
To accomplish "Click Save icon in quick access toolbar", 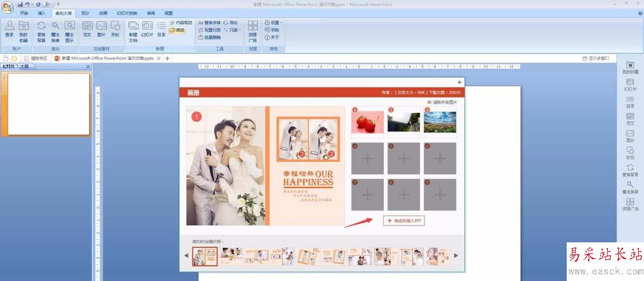I will [x=20, y=4].
